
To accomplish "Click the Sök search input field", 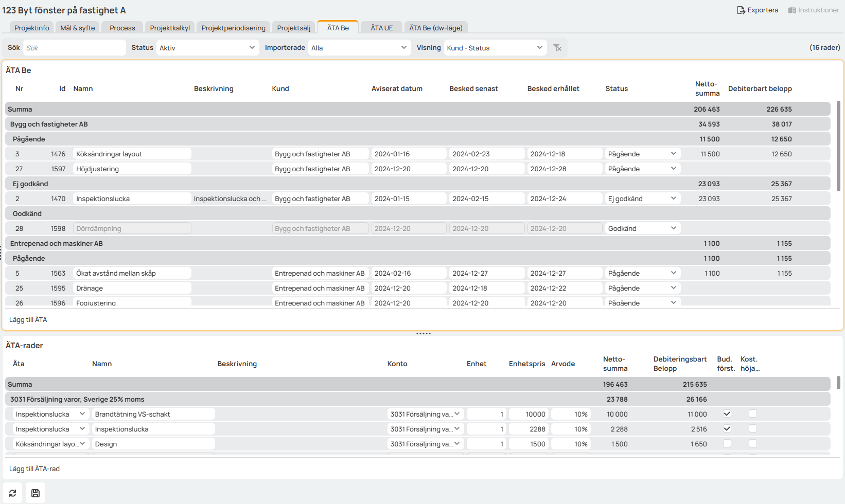I will tap(75, 48).
